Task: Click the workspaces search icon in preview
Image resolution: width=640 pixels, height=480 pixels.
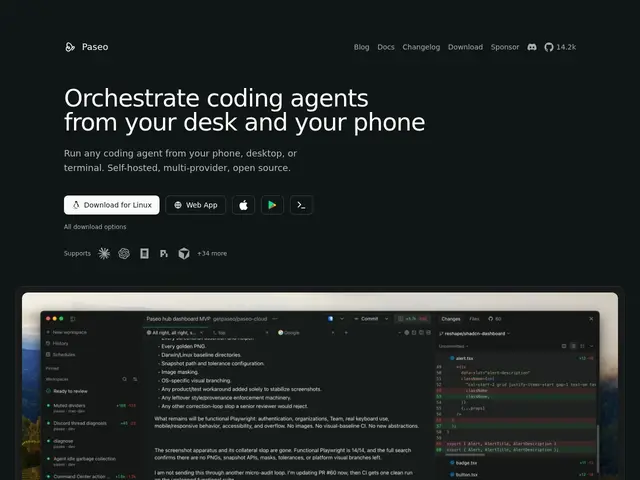Action: tap(124, 379)
